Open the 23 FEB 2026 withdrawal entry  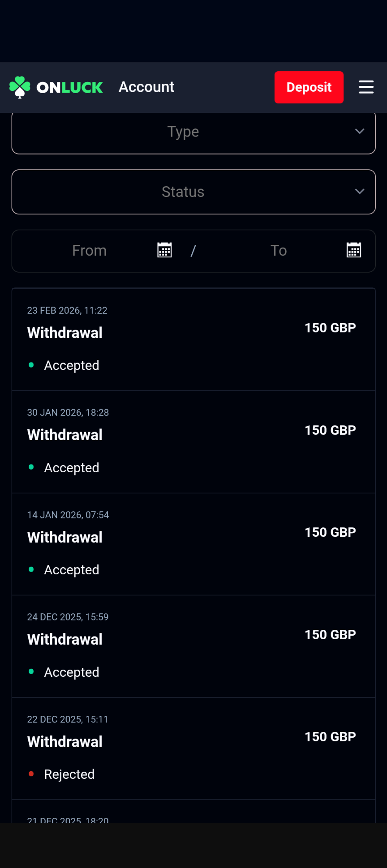coord(193,340)
